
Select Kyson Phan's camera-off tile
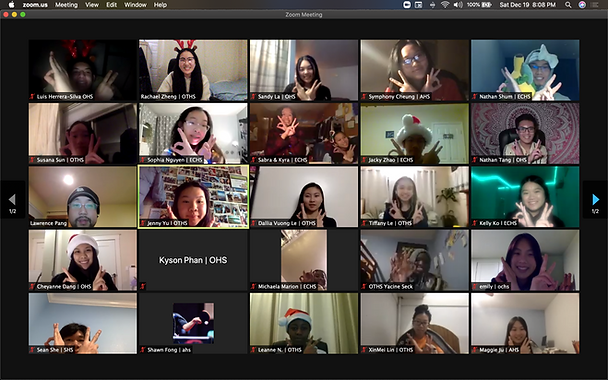pos(193,260)
